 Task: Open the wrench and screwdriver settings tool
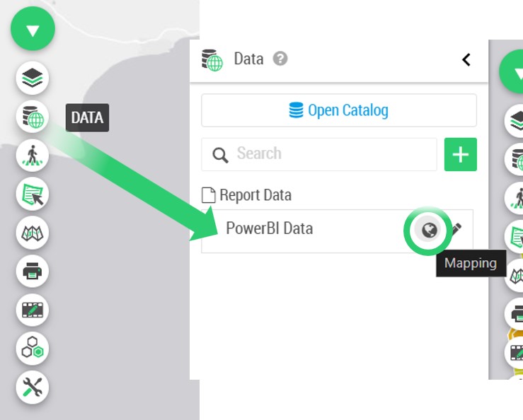click(x=33, y=387)
